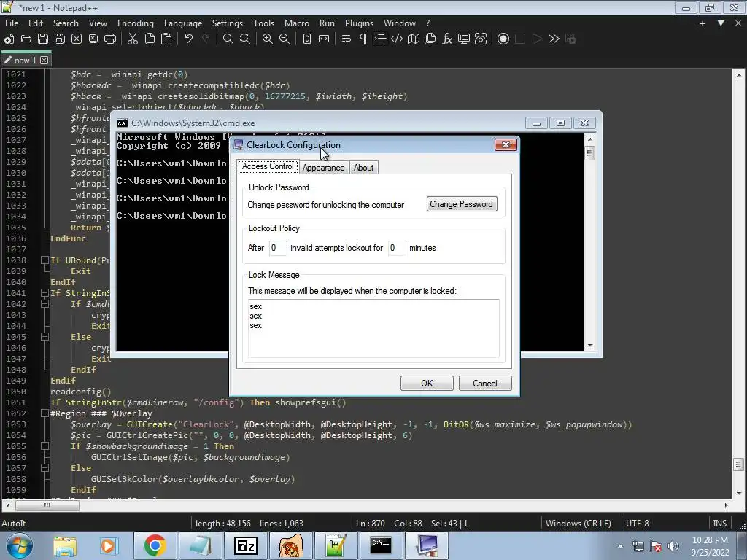Click the Cut scissors icon
The height and width of the screenshot is (560, 747).
pos(133,39)
